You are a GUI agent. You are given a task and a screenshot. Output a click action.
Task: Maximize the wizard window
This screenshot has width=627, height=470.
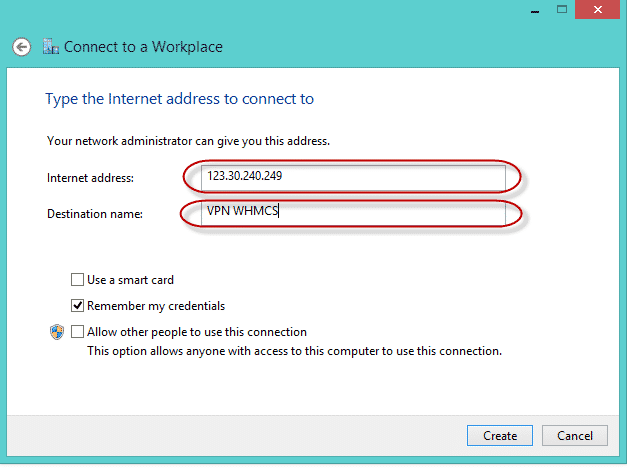[562, 10]
